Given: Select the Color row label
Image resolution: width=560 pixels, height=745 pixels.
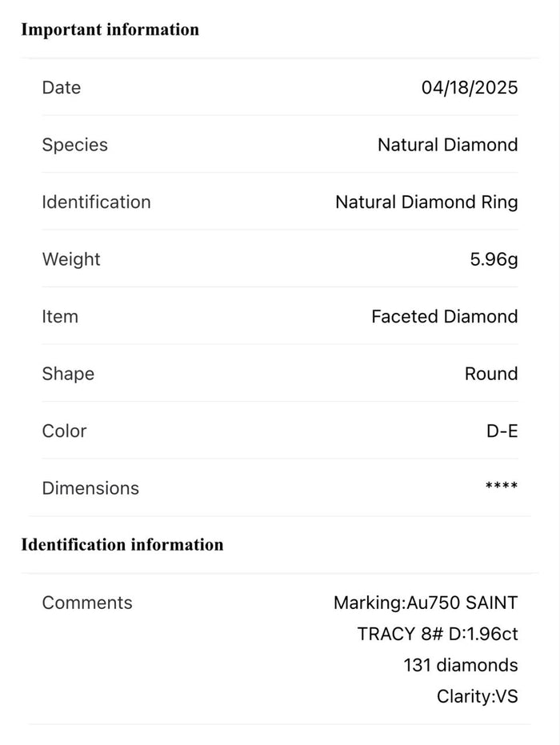Looking at the screenshot, I should tap(64, 431).
